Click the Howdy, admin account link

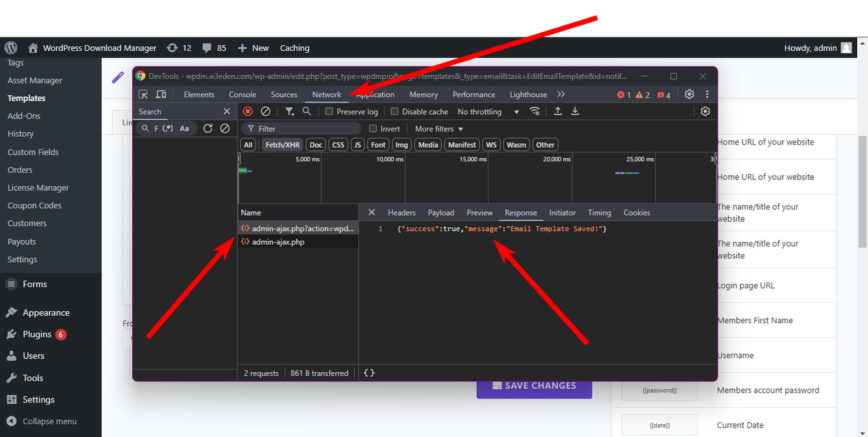818,48
